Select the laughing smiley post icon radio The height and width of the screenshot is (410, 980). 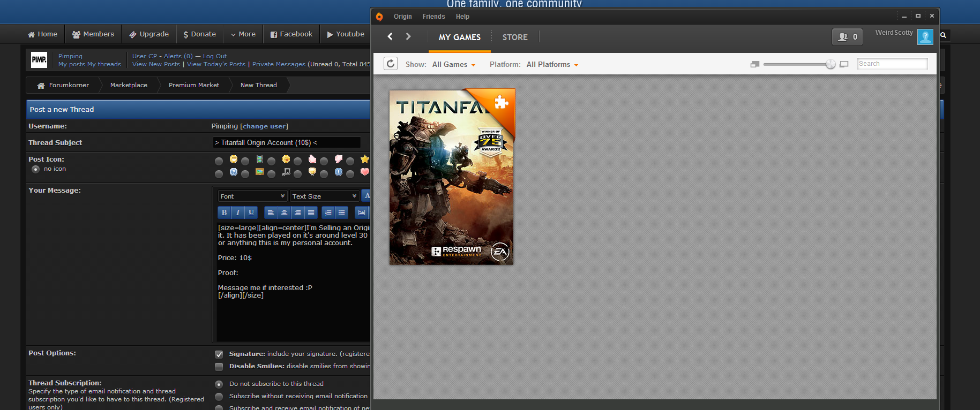tap(219, 161)
